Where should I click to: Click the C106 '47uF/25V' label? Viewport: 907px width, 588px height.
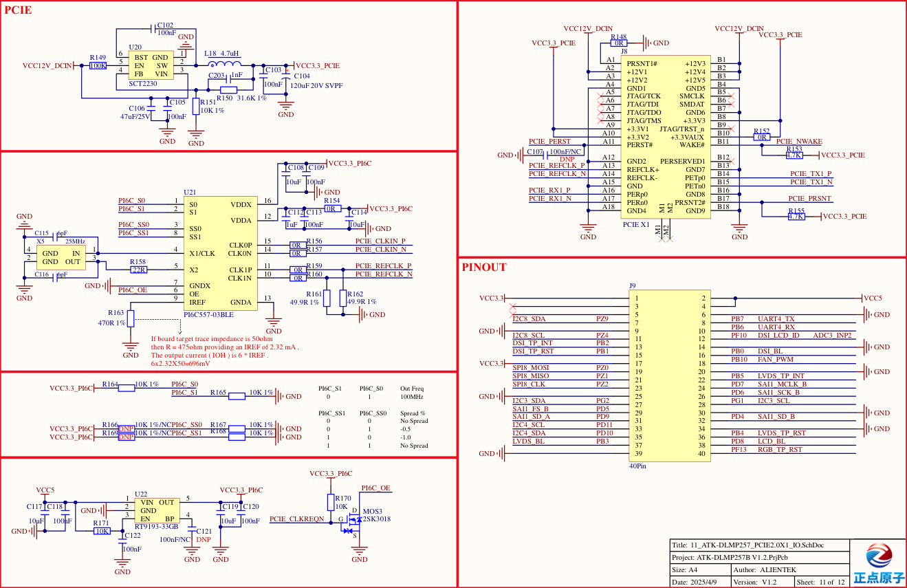pyautogui.click(x=135, y=116)
